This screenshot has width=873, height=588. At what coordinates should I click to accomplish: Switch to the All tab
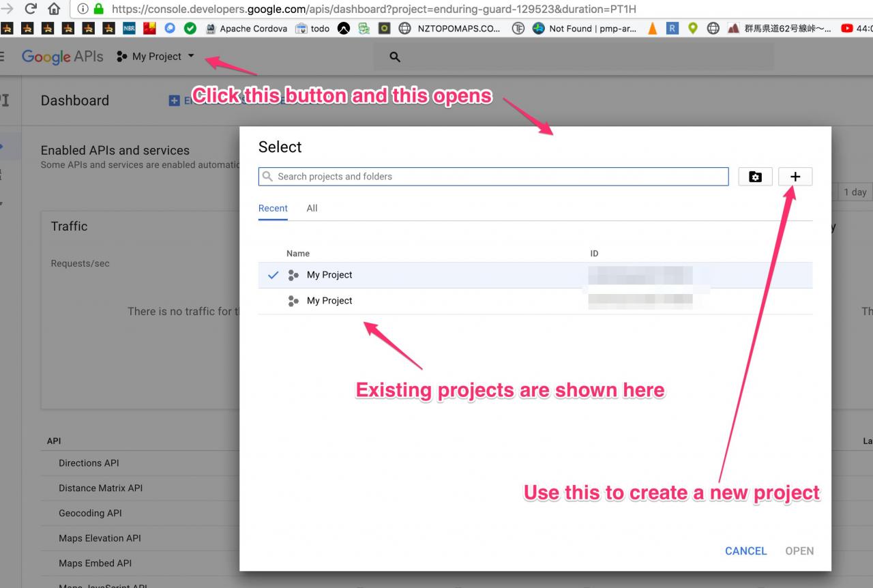312,208
